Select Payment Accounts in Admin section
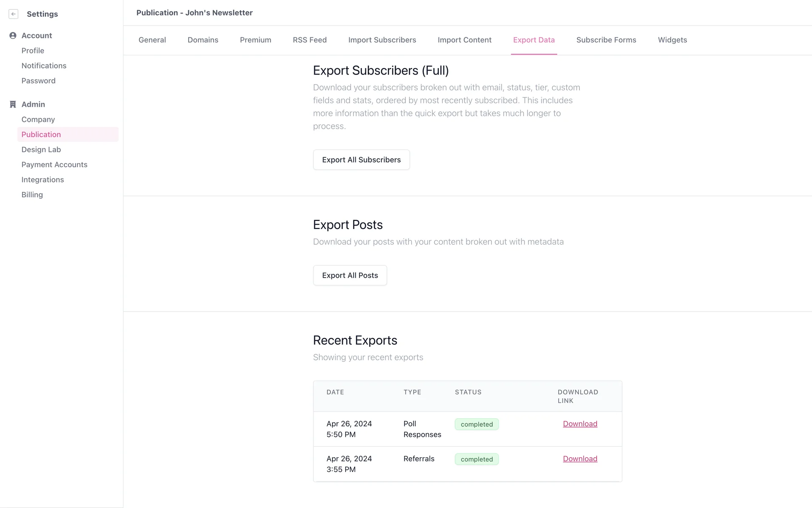The height and width of the screenshot is (508, 812). [54, 165]
